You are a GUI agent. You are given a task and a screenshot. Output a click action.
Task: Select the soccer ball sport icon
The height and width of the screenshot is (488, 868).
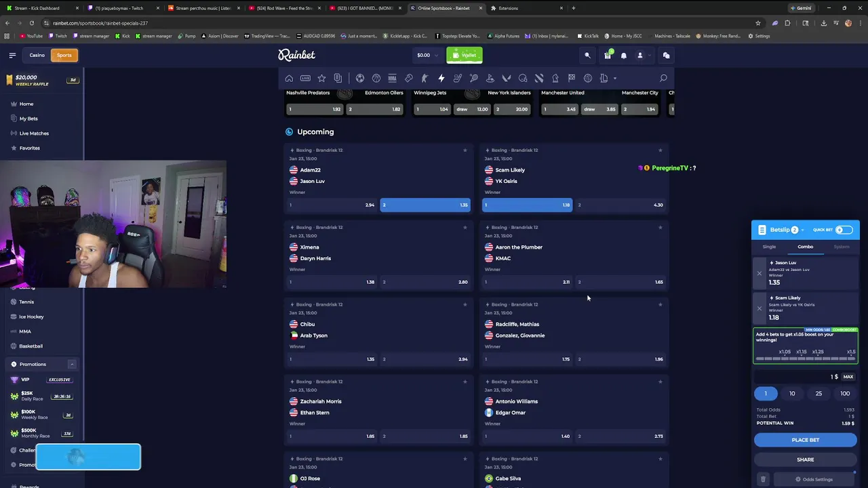[x=360, y=78]
